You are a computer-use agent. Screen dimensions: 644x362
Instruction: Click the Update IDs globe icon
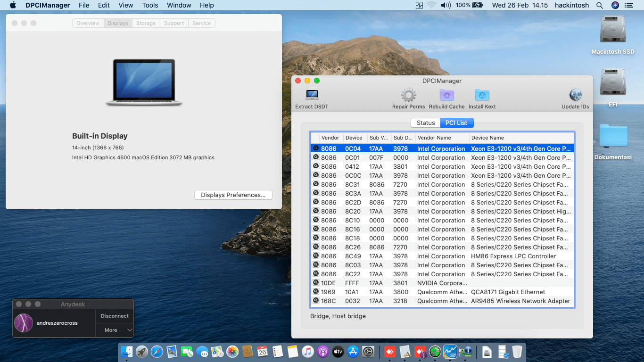point(575,95)
